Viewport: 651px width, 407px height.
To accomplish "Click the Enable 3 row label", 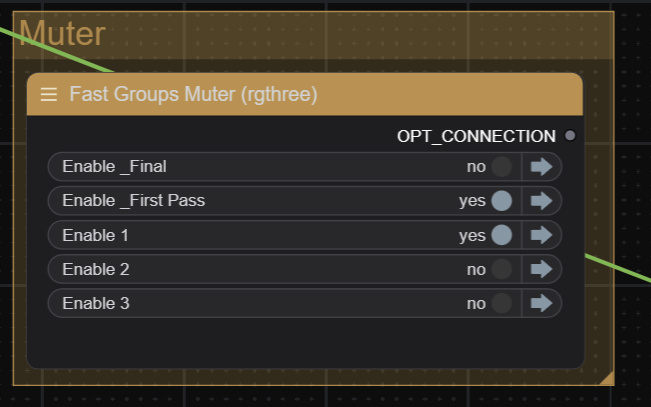I will pyautogui.click(x=96, y=303).
